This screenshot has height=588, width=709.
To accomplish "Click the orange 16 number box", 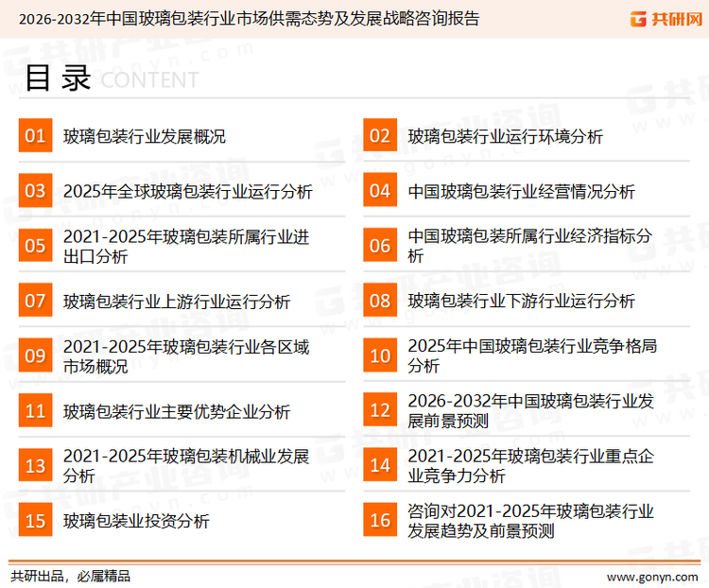I will pyautogui.click(x=380, y=520).
